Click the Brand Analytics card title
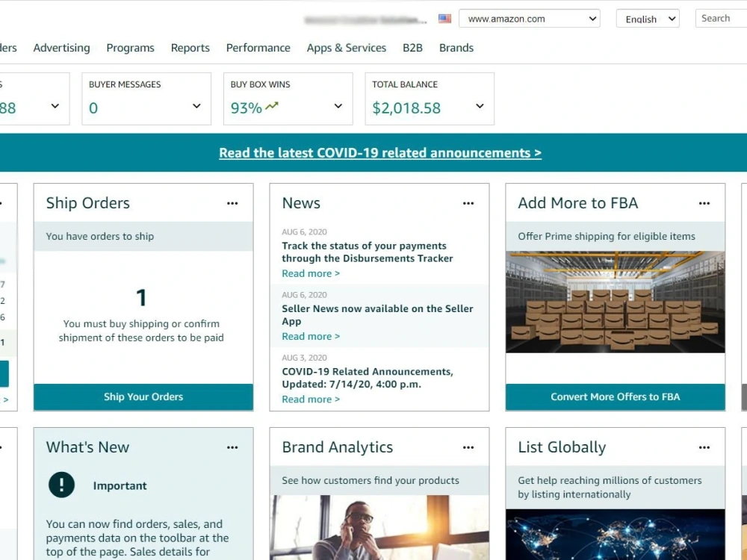 (338, 447)
